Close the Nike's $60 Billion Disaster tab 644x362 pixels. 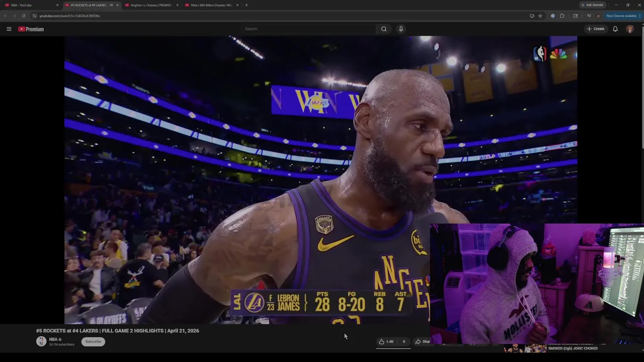pos(237,5)
